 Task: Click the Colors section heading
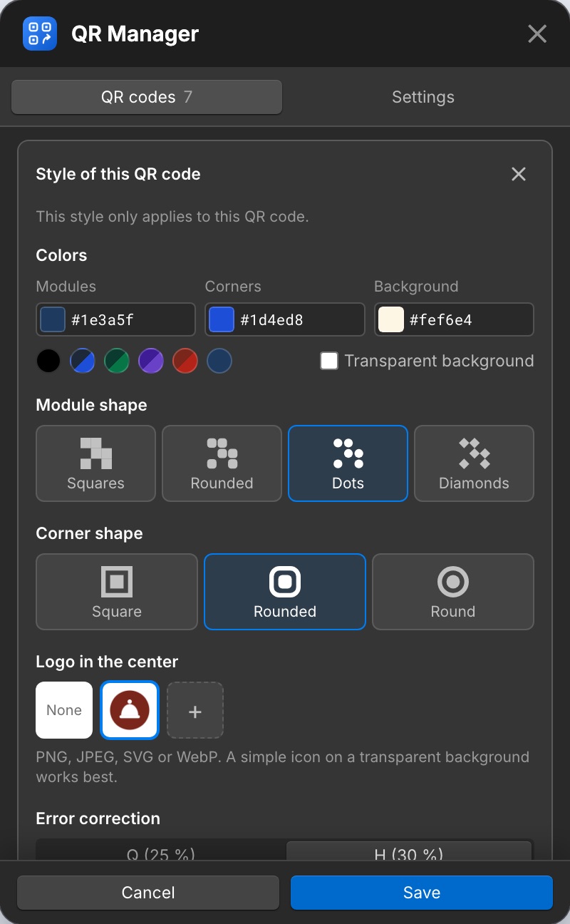click(x=61, y=255)
